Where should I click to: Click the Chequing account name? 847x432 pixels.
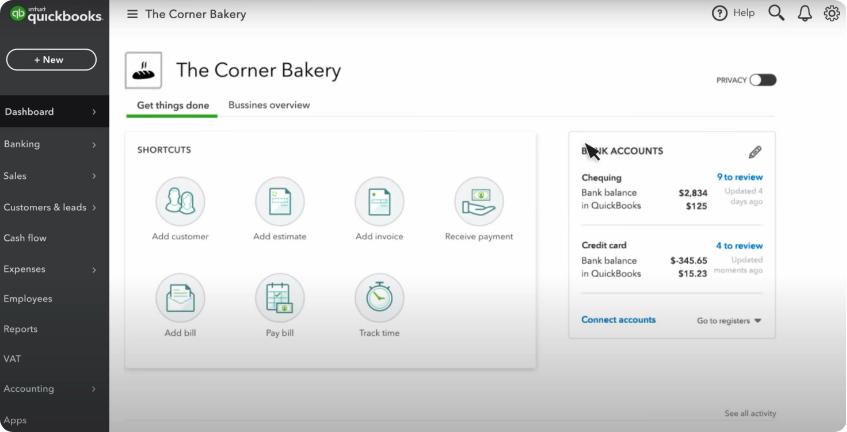pyautogui.click(x=601, y=178)
